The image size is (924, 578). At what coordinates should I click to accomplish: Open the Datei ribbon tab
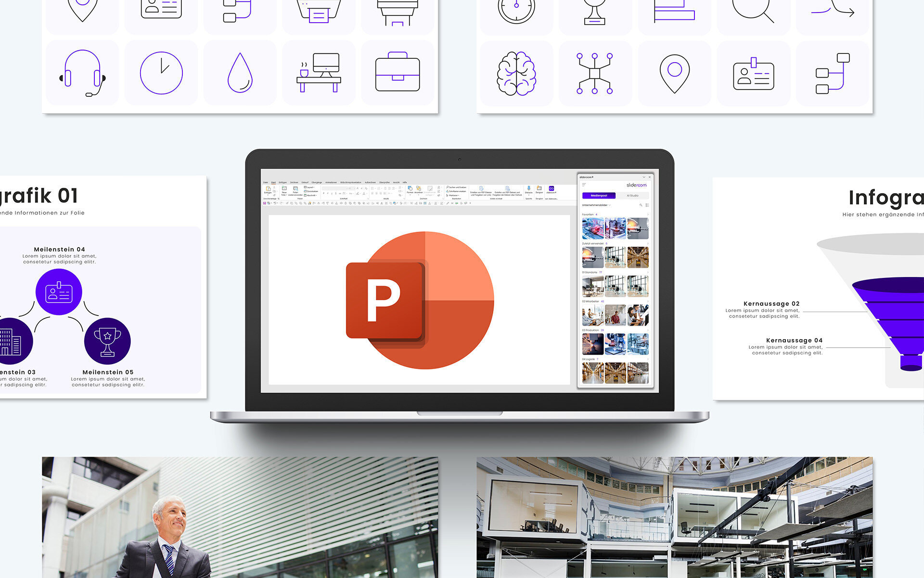pos(266,183)
